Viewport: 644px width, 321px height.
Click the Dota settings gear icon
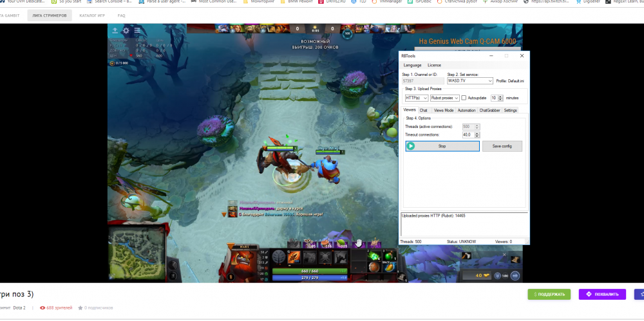pyautogui.click(x=126, y=30)
